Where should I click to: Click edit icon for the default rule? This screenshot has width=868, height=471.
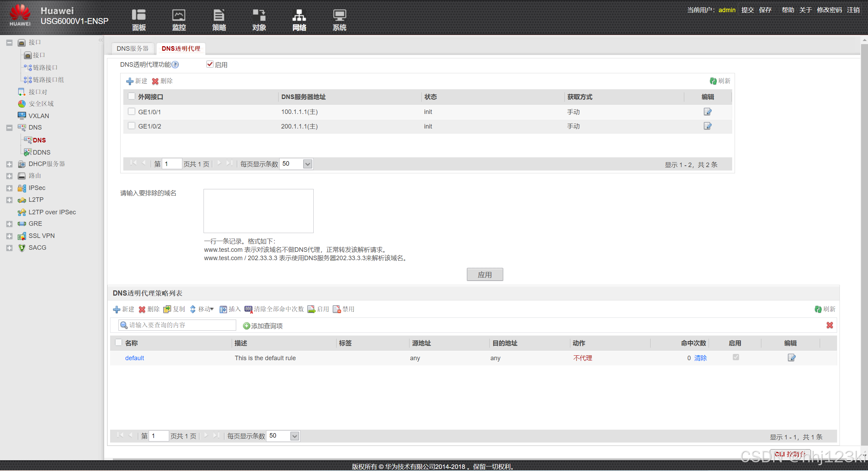[791, 357]
